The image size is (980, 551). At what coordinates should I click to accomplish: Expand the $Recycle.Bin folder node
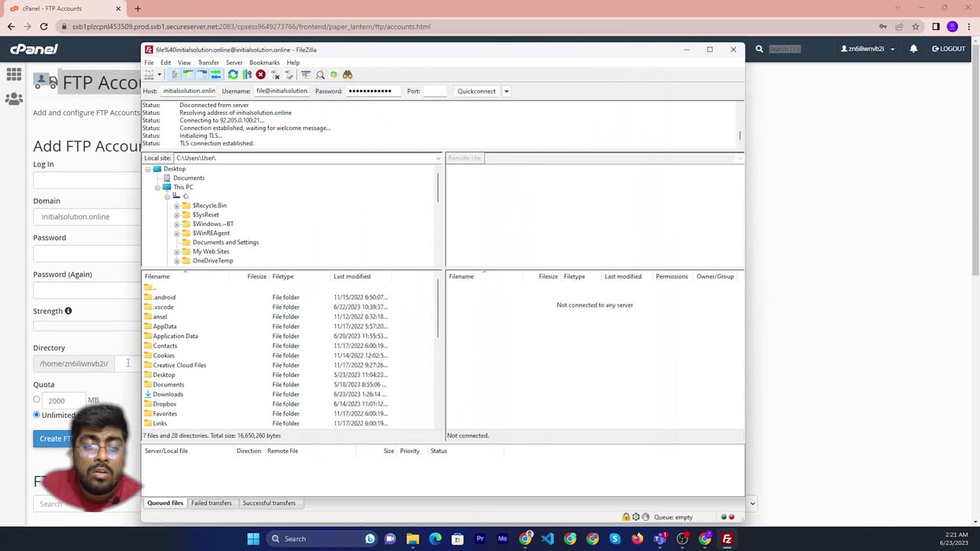tap(177, 206)
